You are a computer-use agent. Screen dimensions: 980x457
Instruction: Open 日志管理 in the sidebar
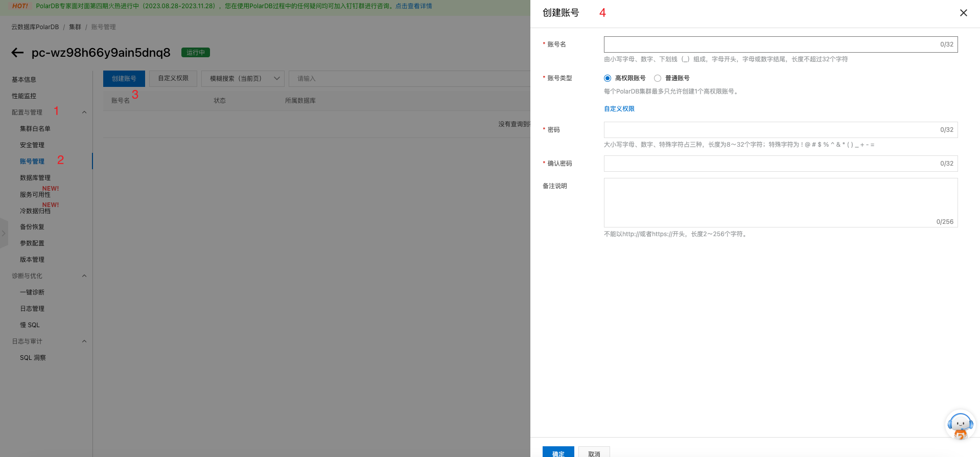tap(32, 309)
